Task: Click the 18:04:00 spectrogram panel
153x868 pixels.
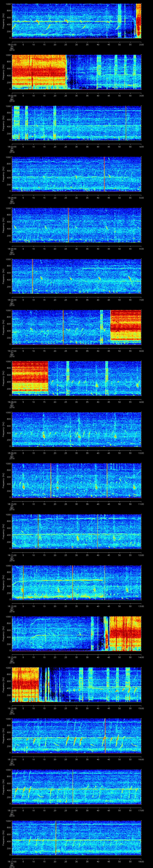Action: pyautogui.click(x=77, y=174)
